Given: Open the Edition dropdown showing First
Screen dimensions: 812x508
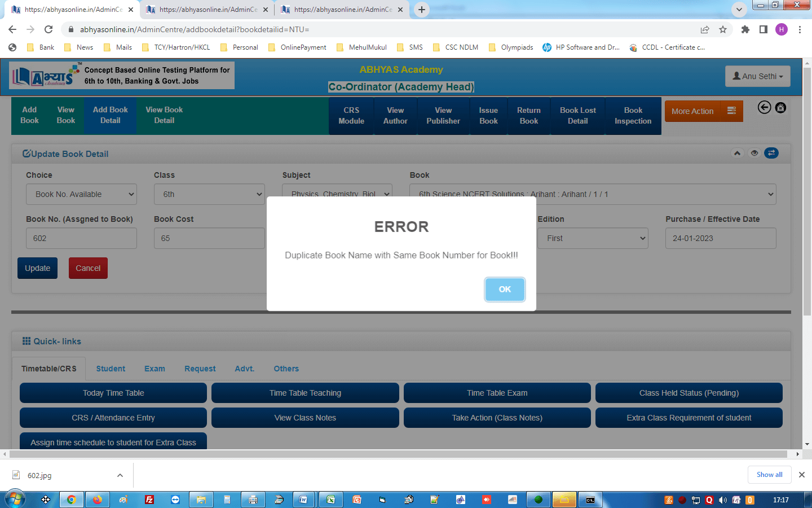Looking at the screenshot, I should 593,238.
